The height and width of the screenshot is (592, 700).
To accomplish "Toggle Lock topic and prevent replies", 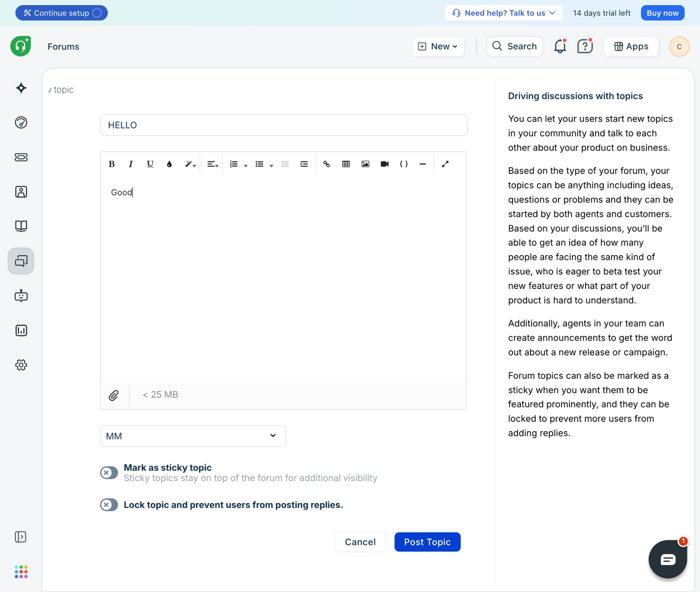I will [x=109, y=505].
